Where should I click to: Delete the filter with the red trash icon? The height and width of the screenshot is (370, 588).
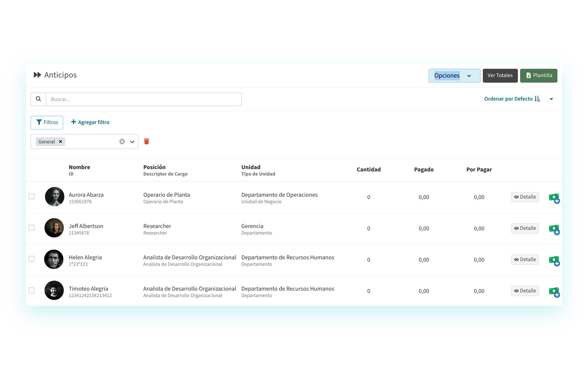147,142
